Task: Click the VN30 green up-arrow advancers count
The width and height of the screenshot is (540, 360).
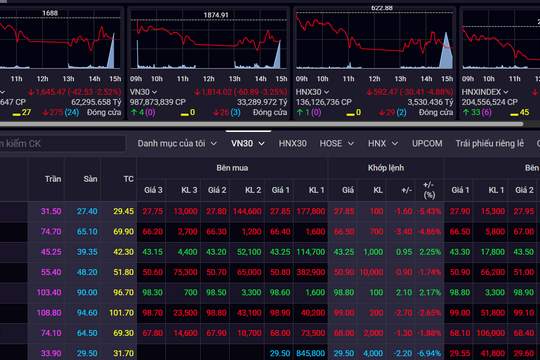Action: pos(142,112)
